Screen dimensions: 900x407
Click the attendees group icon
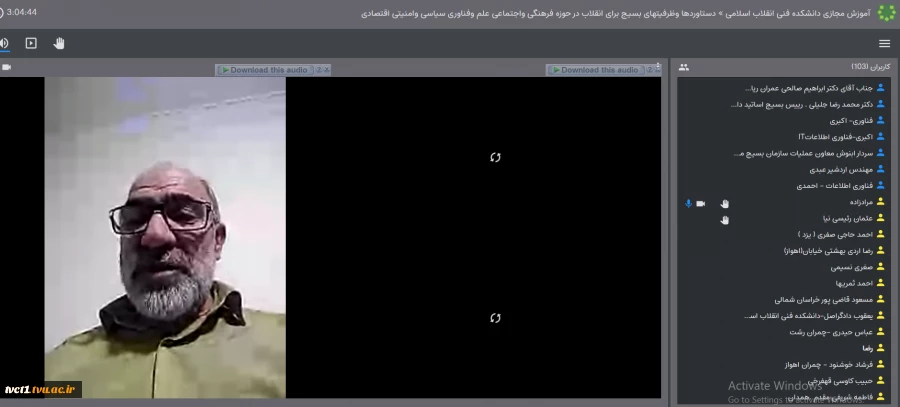(x=684, y=67)
